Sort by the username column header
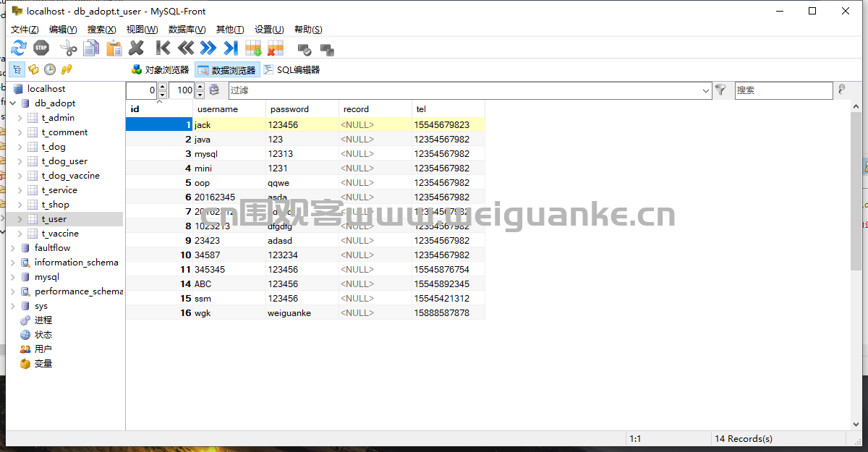This screenshot has width=868, height=452. [x=229, y=109]
